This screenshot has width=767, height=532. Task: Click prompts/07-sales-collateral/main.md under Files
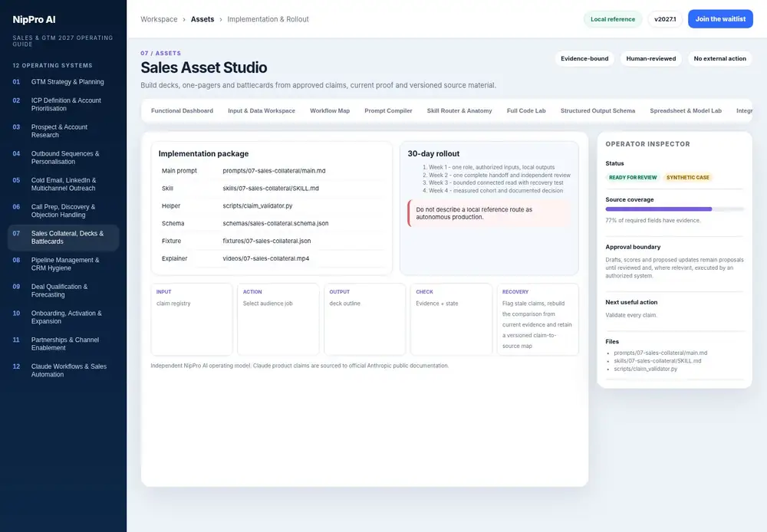click(x=660, y=353)
